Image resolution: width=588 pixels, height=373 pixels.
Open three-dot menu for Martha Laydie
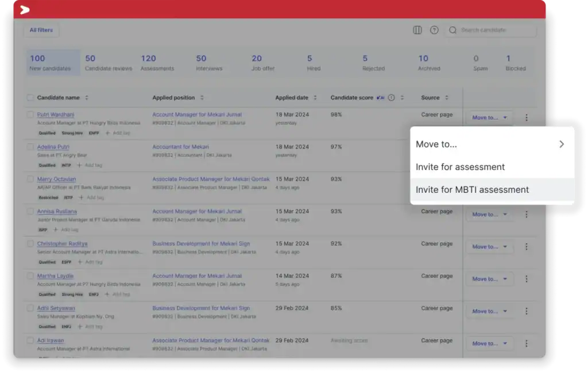pyautogui.click(x=526, y=279)
